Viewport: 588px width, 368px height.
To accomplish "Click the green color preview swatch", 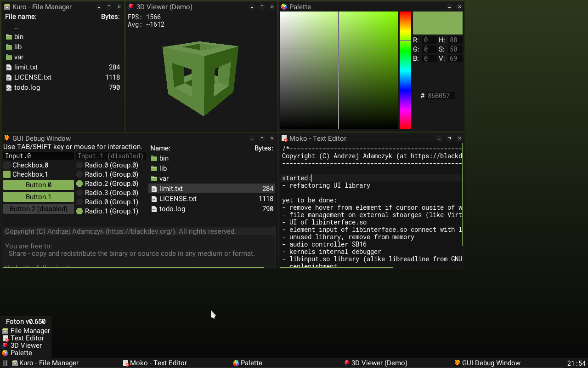I will click(x=438, y=23).
